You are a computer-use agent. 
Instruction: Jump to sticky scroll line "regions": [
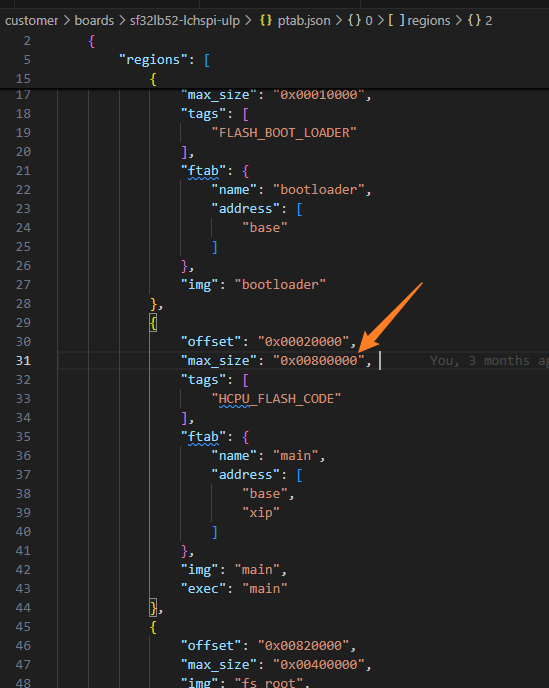(x=165, y=60)
